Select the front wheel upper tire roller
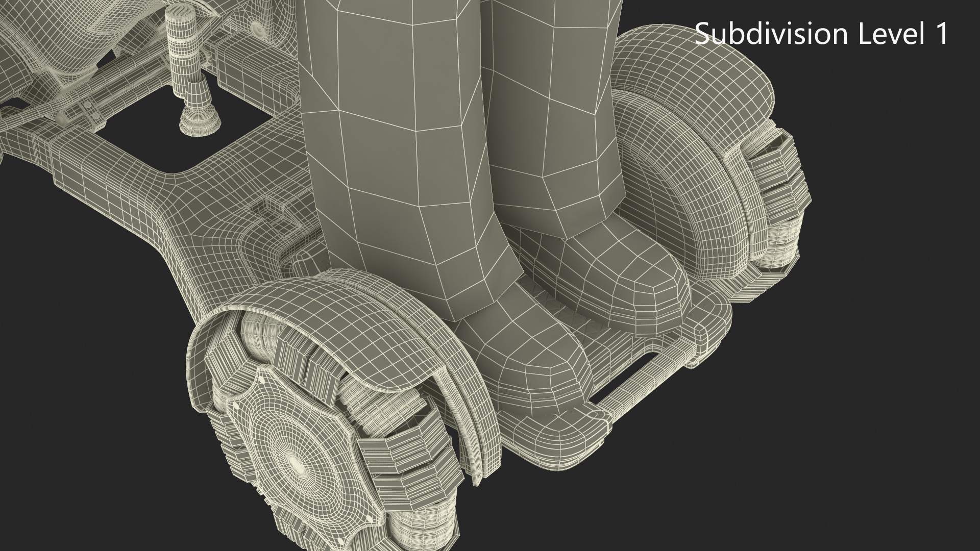Viewport: 980px width, 551px height. [x=258, y=334]
